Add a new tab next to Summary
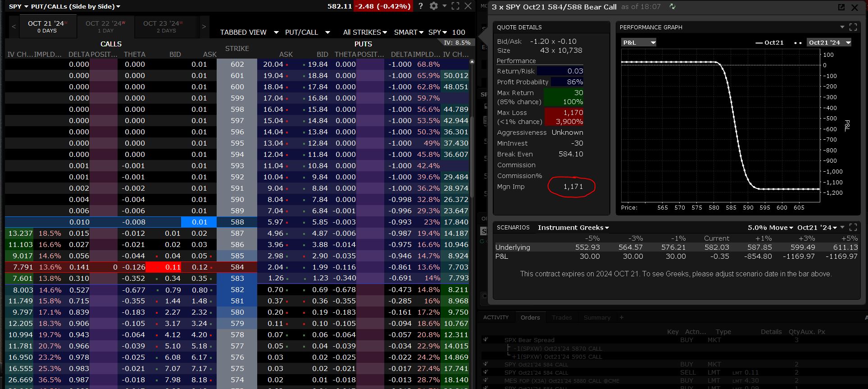 click(x=622, y=317)
